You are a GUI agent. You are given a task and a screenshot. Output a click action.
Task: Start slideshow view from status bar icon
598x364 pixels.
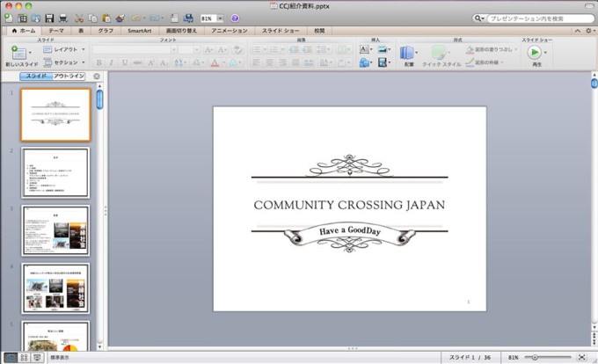(37, 358)
